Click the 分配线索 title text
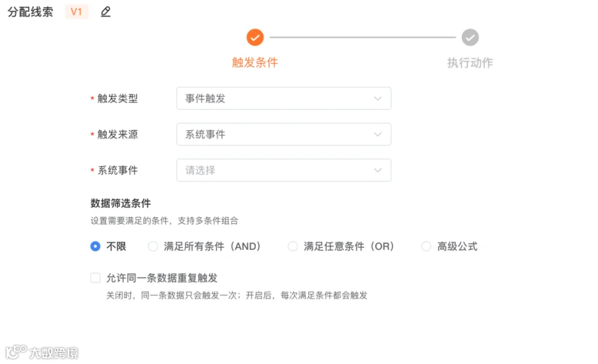 point(31,12)
